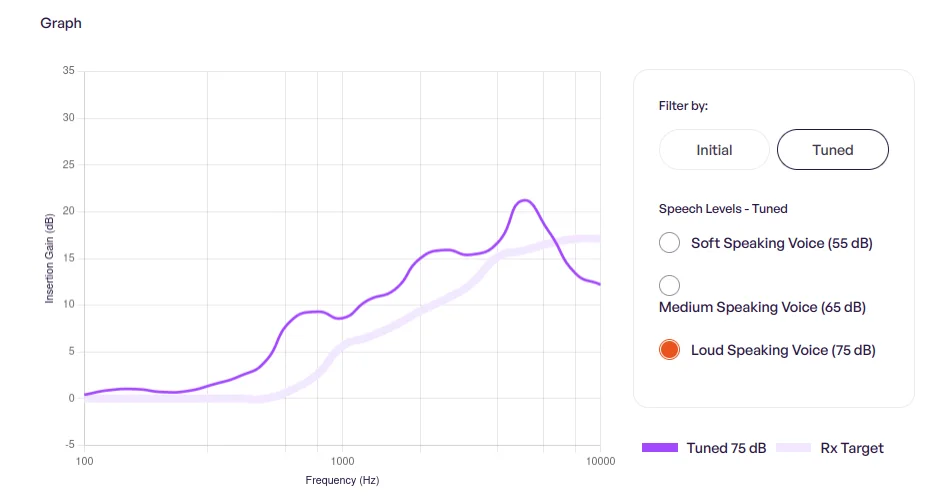Click the Soft Speaking Voice (55 dB) label

pos(782,243)
